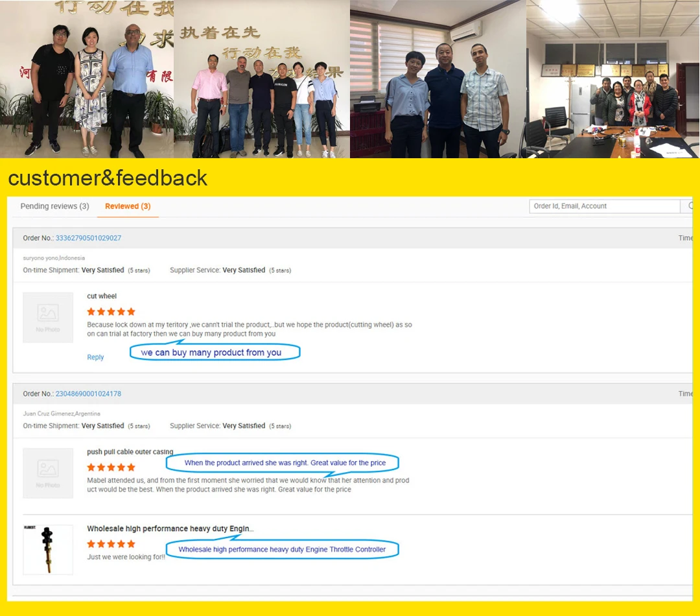The height and width of the screenshot is (616, 700).
Task: Open the cut wheel product title
Action: [102, 296]
